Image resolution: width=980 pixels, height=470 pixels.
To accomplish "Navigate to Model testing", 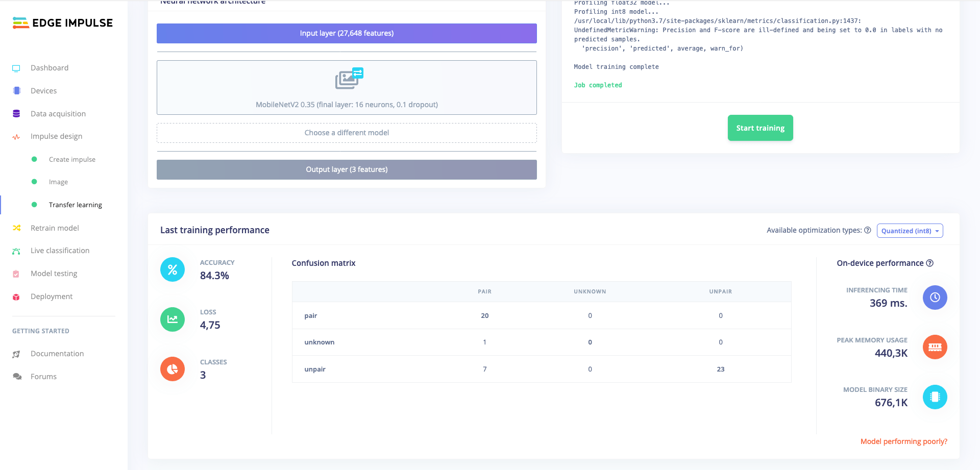I will click(x=54, y=274).
